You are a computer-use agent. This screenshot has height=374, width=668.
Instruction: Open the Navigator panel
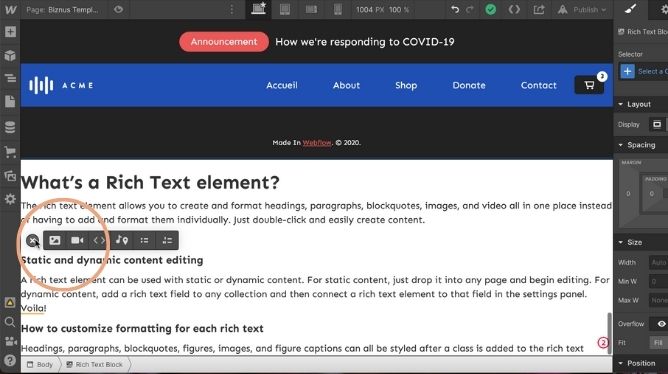10,78
